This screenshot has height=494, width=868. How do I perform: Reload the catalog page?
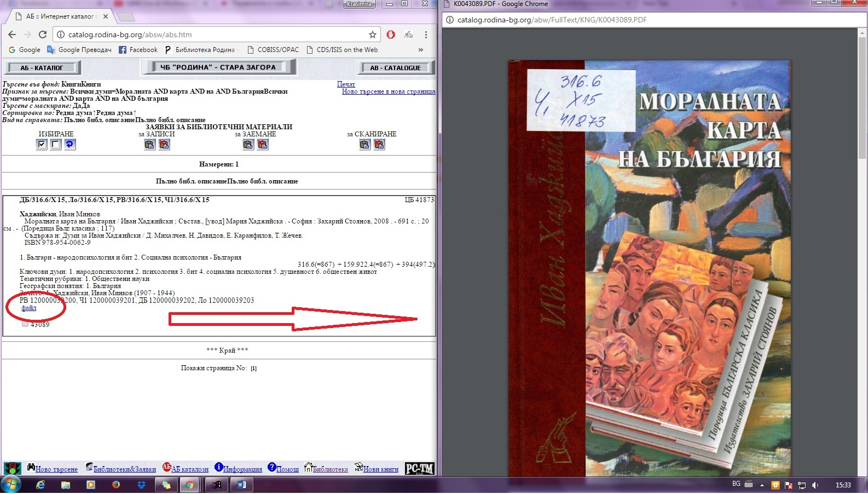pos(43,35)
